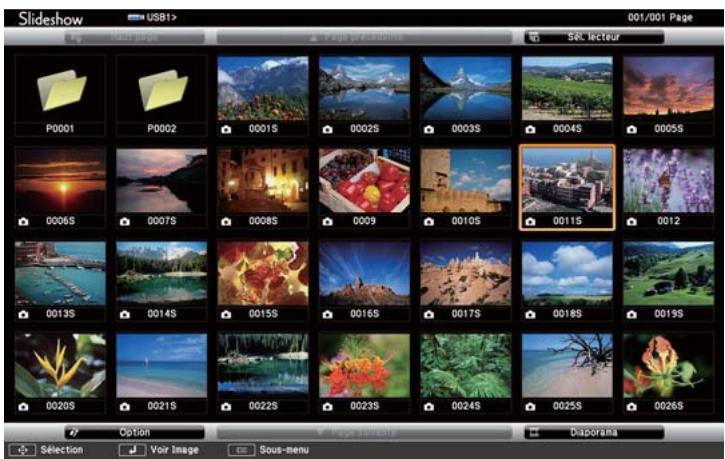This screenshot has height=459, width=725.
Task: Click the camera icon beside 0006S
Action: (x=24, y=222)
